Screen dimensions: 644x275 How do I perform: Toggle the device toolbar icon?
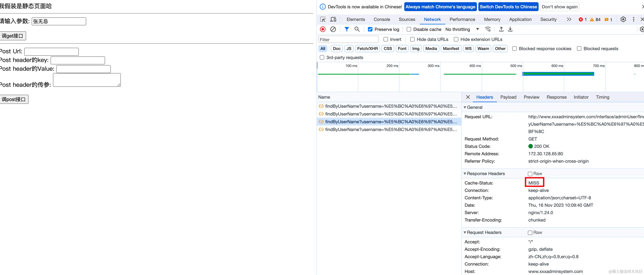point(333,20)
